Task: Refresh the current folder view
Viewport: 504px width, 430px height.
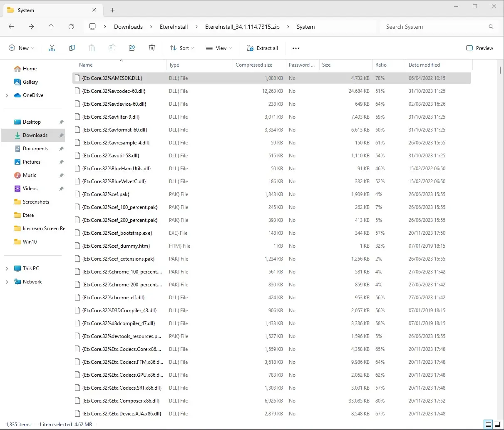Action: click(71, 27)
